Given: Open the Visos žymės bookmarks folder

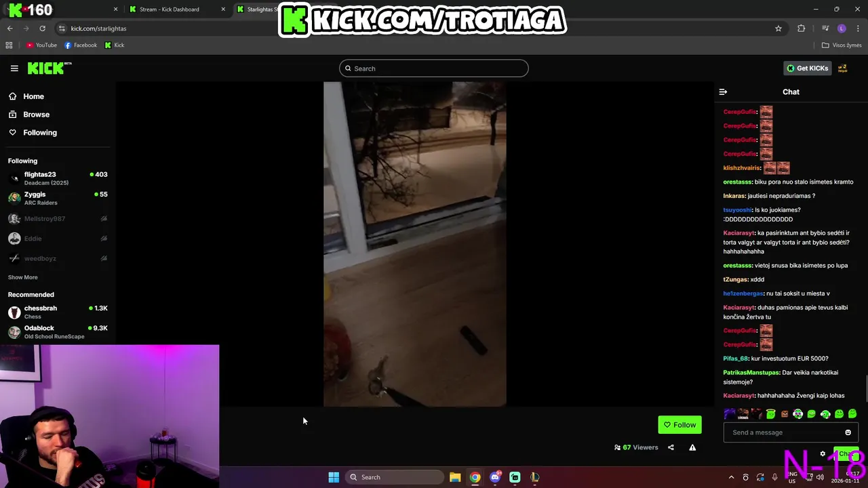Looking at the screenshot, I should [x=841, y=45].
